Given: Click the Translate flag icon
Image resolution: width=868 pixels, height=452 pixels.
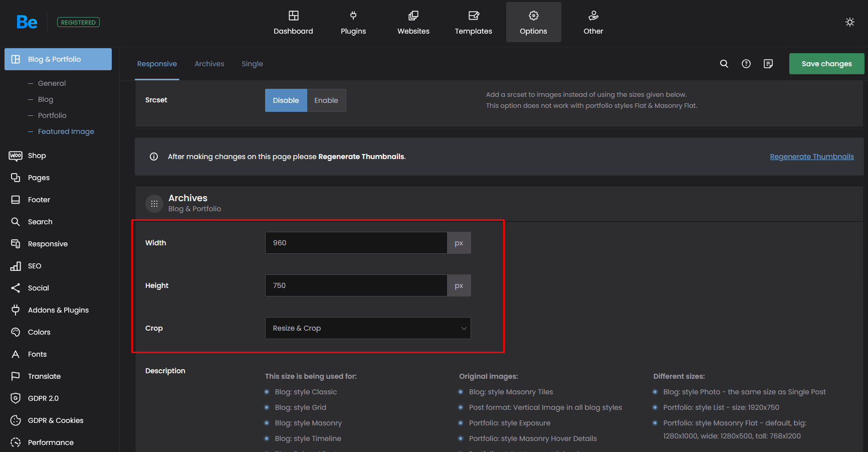Looking at the screenshot, I should pyautogui.click(x=16, y=376).
